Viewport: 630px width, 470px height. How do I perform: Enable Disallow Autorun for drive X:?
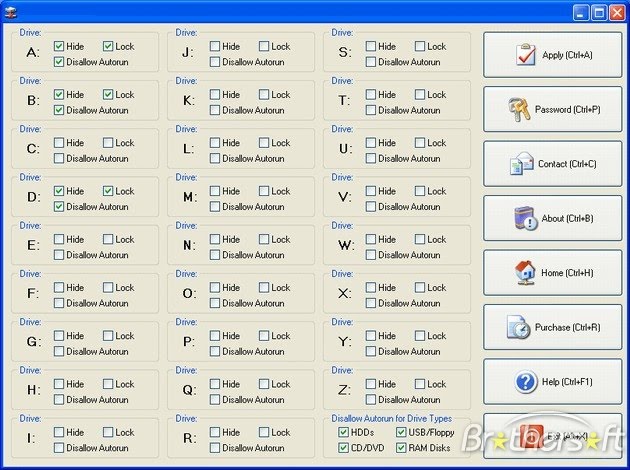click(370, 303)
